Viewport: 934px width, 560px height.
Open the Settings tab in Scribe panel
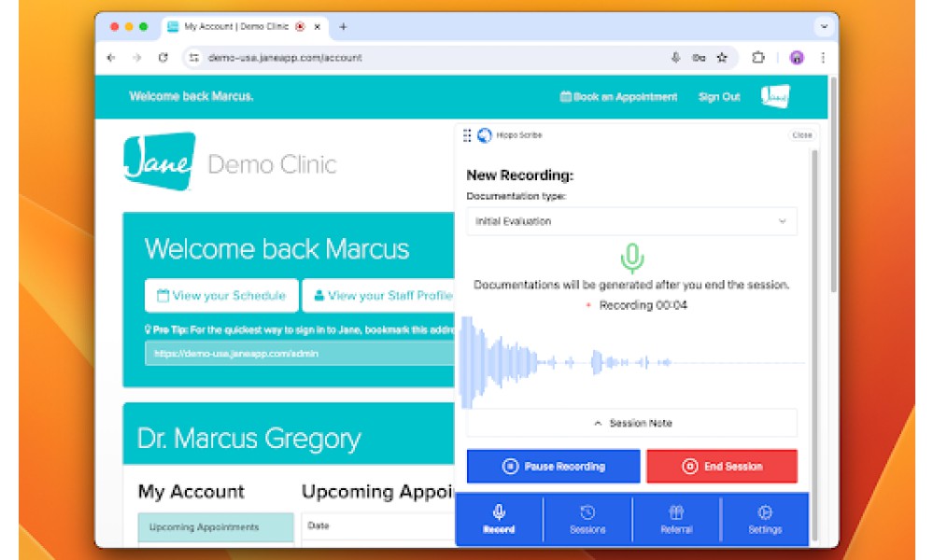[765, 519]
